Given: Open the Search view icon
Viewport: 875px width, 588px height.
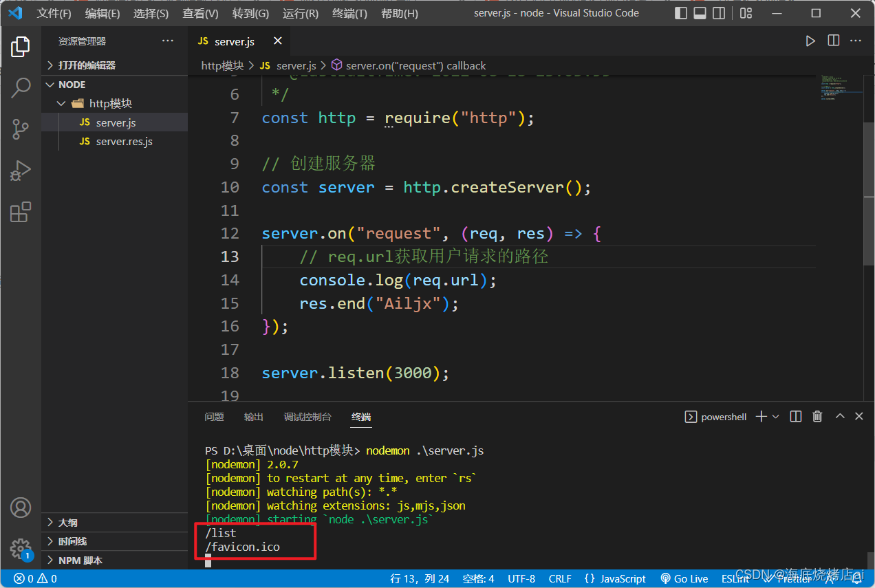Looking at the screenshot, I should click(x=21, y=87).
